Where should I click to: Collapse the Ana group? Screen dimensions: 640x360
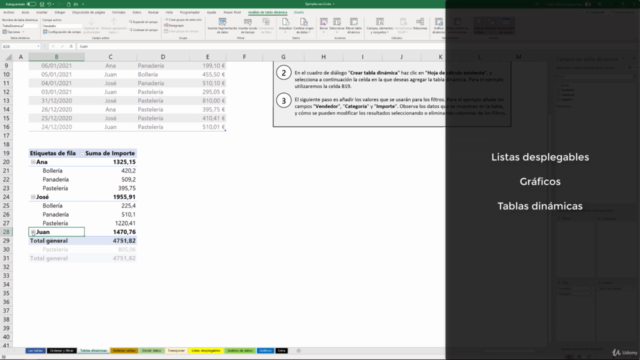33,162
